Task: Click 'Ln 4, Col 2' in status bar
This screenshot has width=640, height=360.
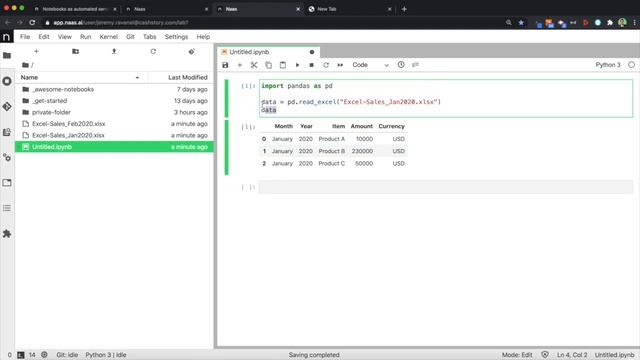Action: point(572,355)
